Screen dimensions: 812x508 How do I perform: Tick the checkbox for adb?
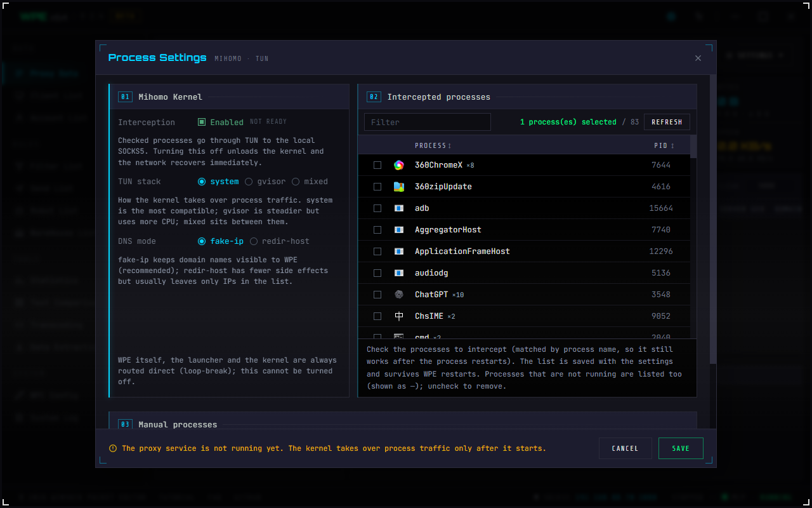coord(377,208)
